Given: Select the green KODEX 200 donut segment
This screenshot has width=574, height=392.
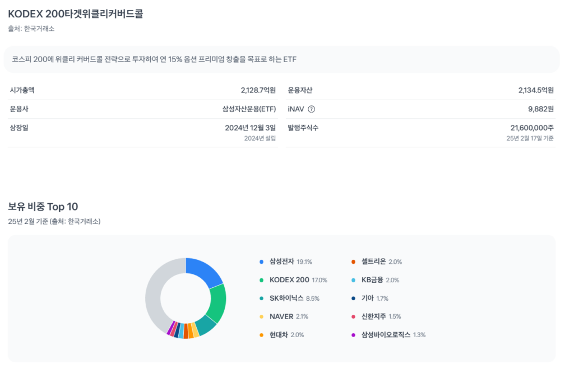Looking at the screenshot, I should click(x=219, y=303).
